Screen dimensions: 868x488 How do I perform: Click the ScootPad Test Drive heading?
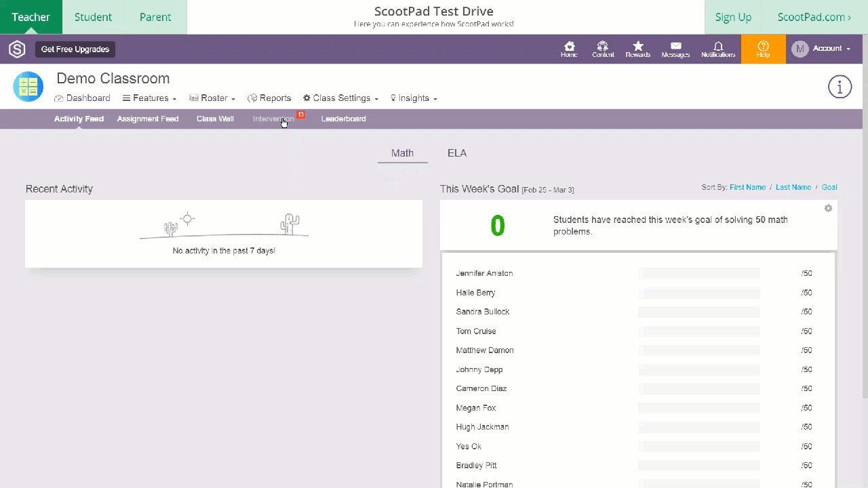pyautogui.click(x=434, y=11)
